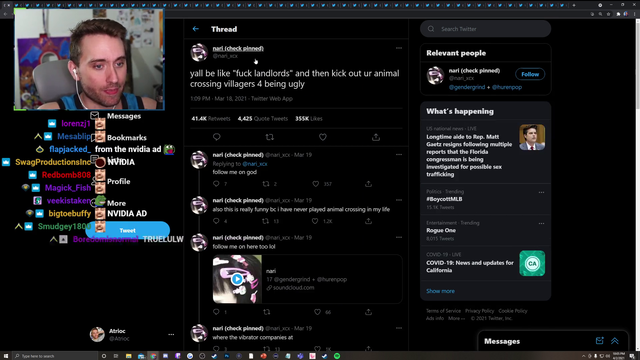Screen dimensions: 640x360
Task: Open Terms of Service link
Action: (x=443, y=311)
